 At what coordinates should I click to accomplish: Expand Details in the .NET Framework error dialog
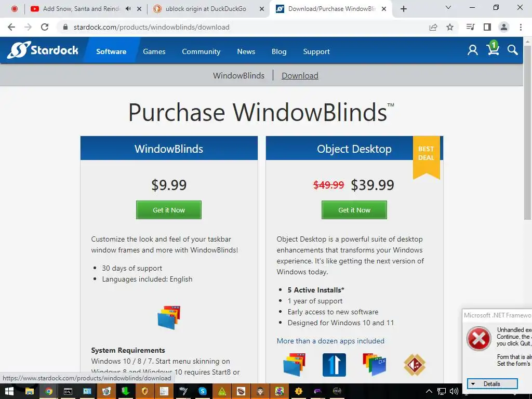493,384
